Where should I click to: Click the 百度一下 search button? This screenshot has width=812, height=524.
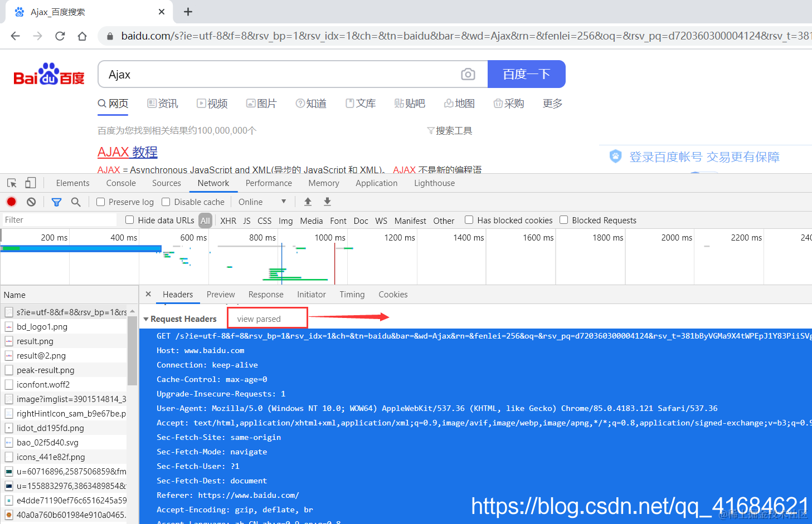(x=526, y=74)
